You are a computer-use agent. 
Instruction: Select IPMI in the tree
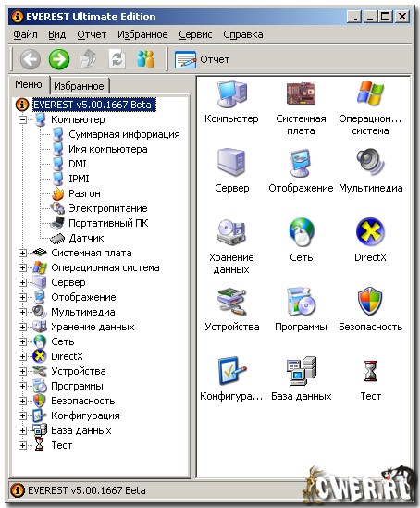pyautogui.click(x=79, y=179)
